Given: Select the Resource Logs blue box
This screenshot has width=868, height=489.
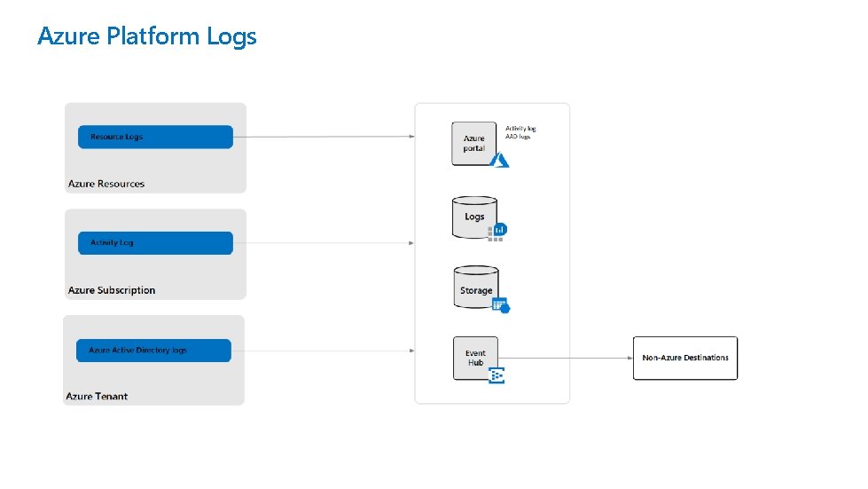Looking at the screenshot, I should pos(155,137).
